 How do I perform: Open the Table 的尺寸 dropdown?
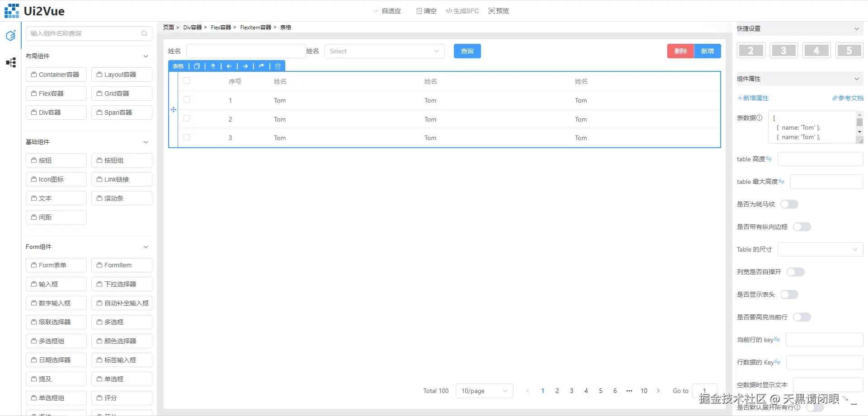pyautogui.click(x=821, y=249)
